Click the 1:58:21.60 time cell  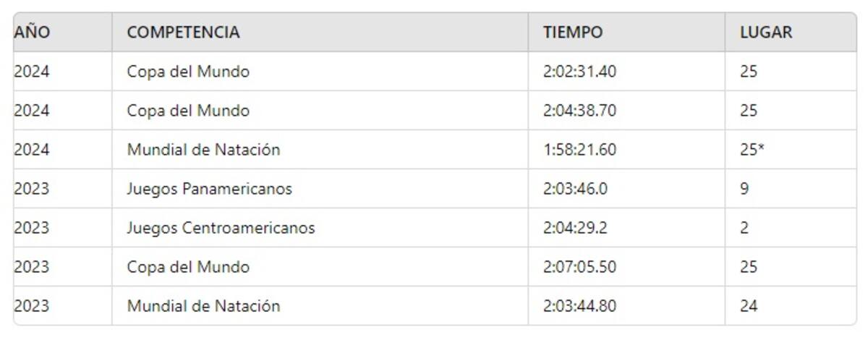[x=580, y=150]
